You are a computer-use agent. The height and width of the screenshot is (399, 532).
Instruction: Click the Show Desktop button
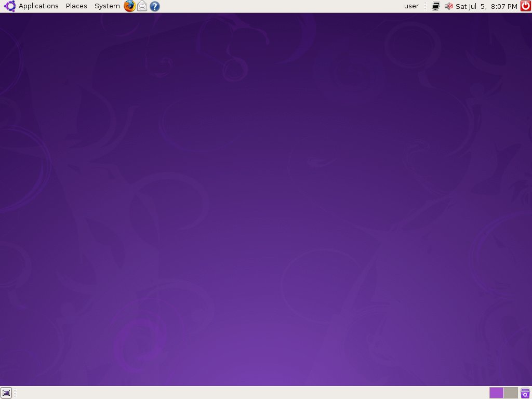point(6,393)
